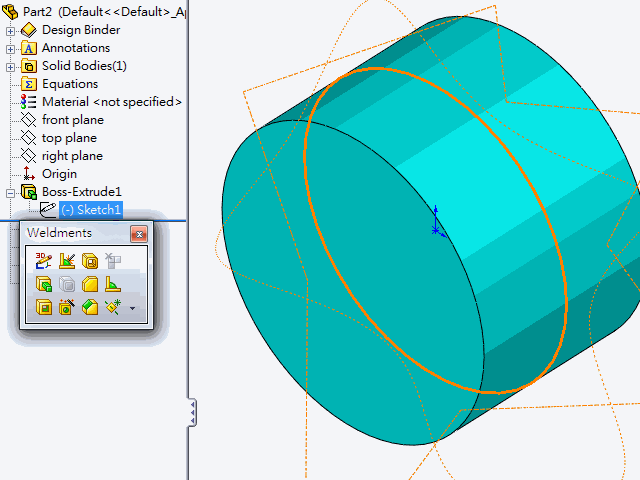
Task: Select the Equations folder icon
Action: [29, 84]
